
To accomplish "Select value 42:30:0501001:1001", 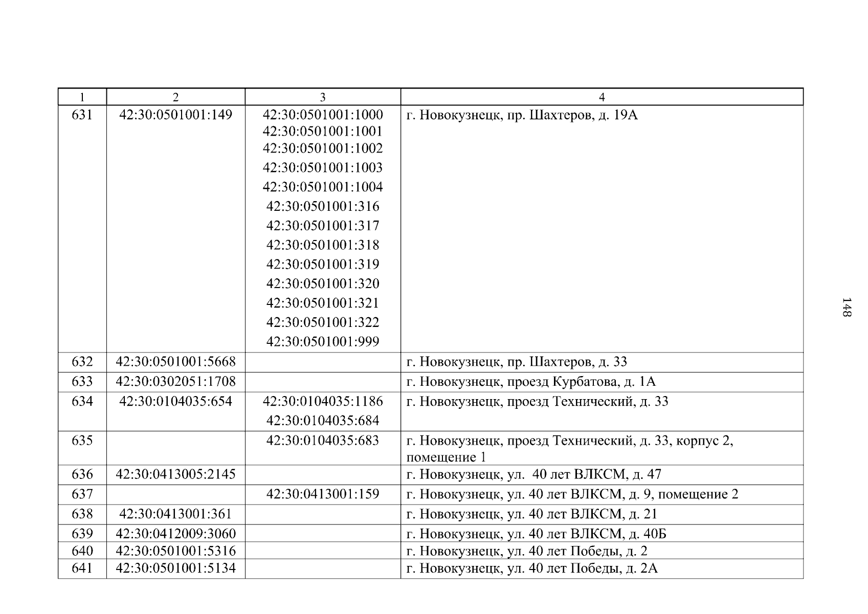I will [x=323, y=131].
